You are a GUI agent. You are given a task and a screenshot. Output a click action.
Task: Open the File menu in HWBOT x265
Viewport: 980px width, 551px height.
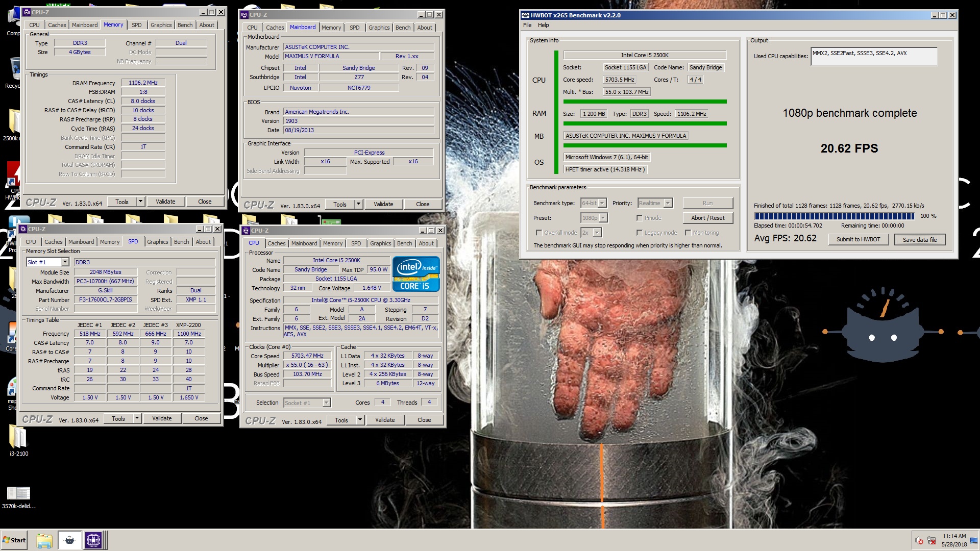tap(527, 25)
